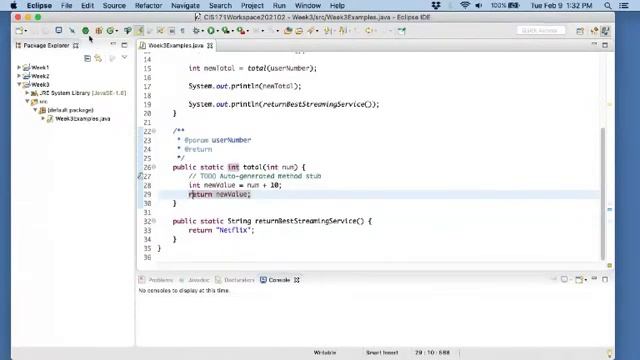Open the New Class dropdown arrow

click(117, 31)
